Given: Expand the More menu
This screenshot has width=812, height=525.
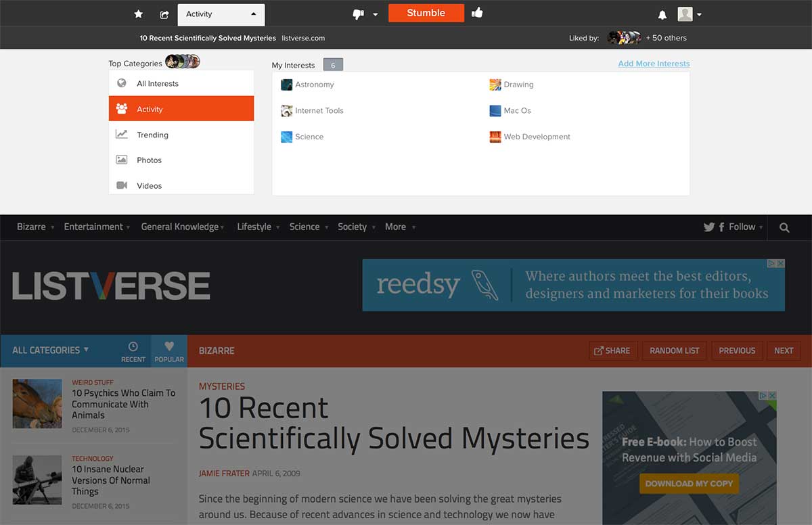Looking at the screenshot, I should pyautogui.click(x=400, y=227).
